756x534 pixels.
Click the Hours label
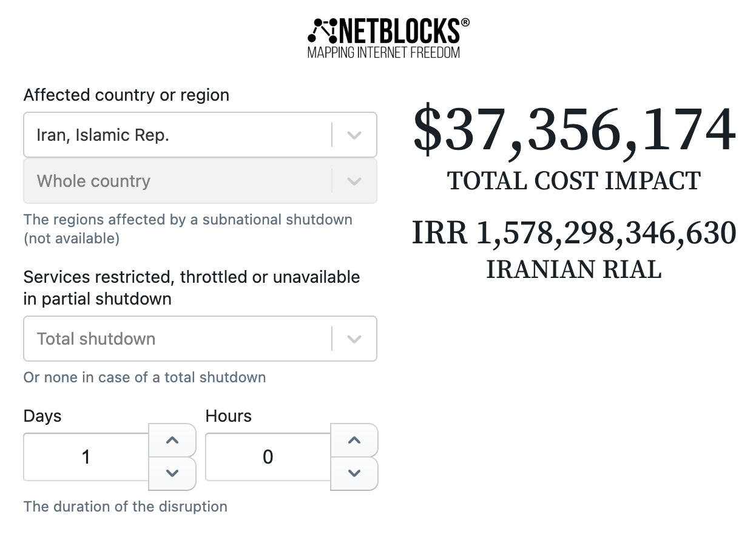coord(229,416)
